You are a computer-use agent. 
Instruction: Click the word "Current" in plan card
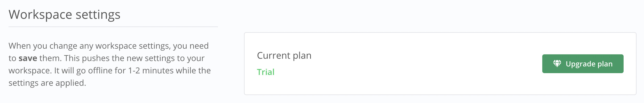274,56
